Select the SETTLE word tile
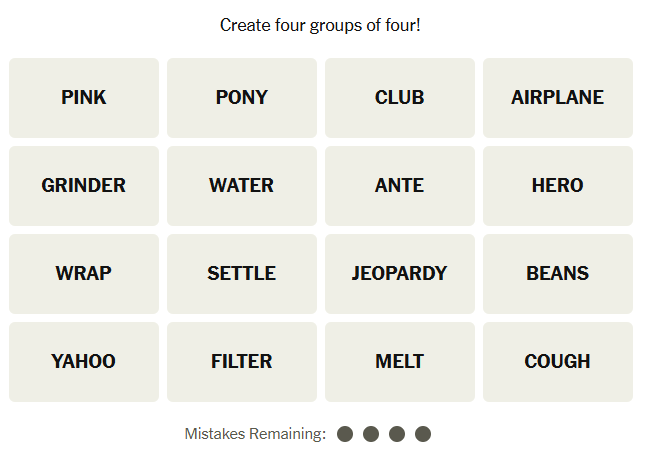This screenshot has height=452, width=647. 242,274
